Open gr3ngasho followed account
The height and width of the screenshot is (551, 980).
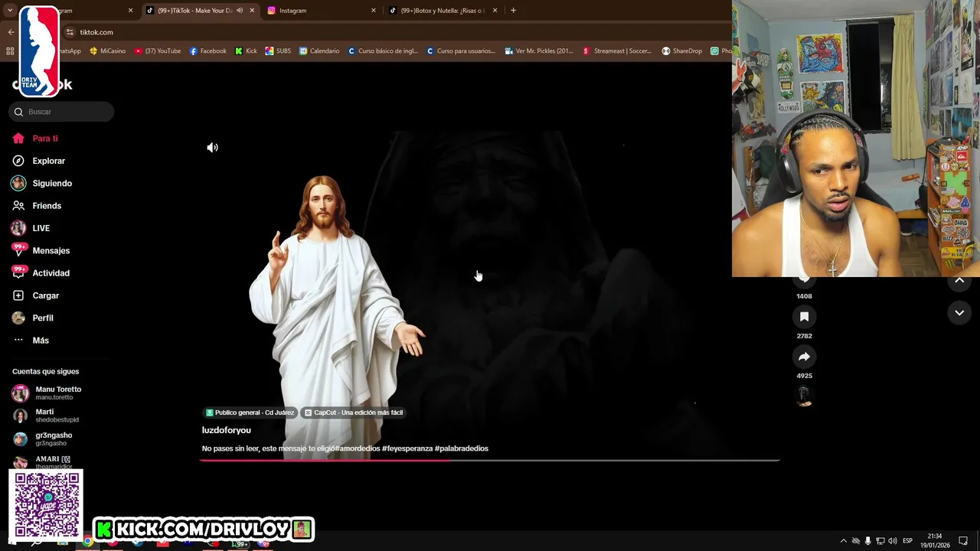pos(43,439)
